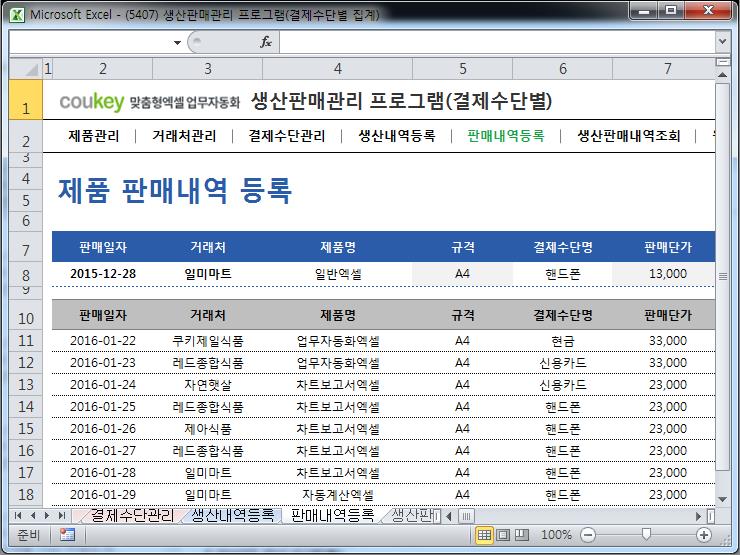Open 생산판매내역조회 navigation link
This screenshot has height=555, width=740.
point(629,136)
